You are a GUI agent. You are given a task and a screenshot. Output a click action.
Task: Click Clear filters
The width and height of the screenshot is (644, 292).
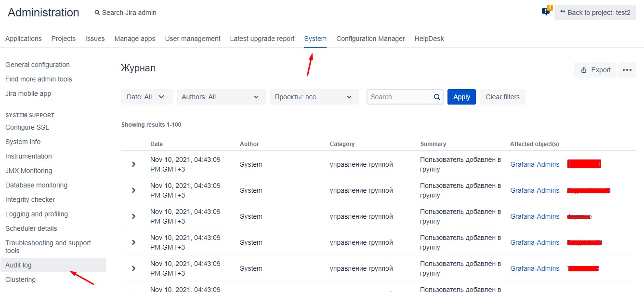(x=502, y=97)
